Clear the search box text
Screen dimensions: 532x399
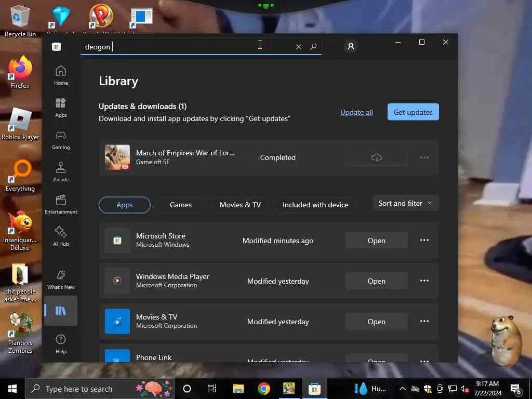point(299,46)
